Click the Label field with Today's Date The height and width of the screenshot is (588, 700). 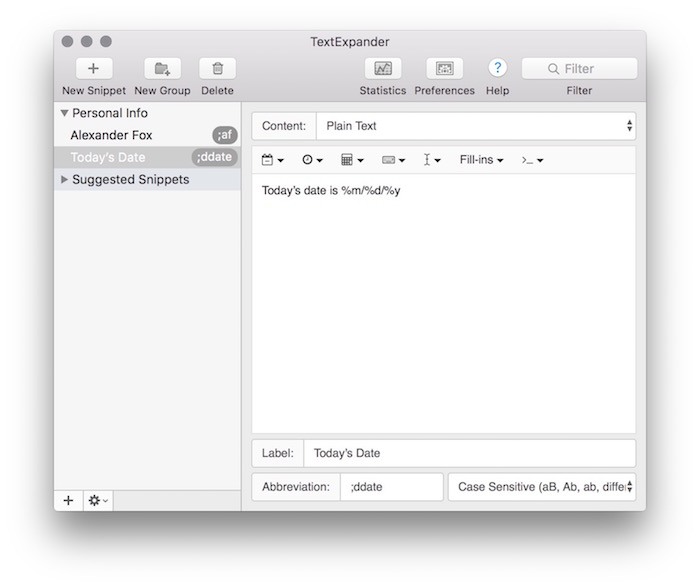click(x=470, y=453)
